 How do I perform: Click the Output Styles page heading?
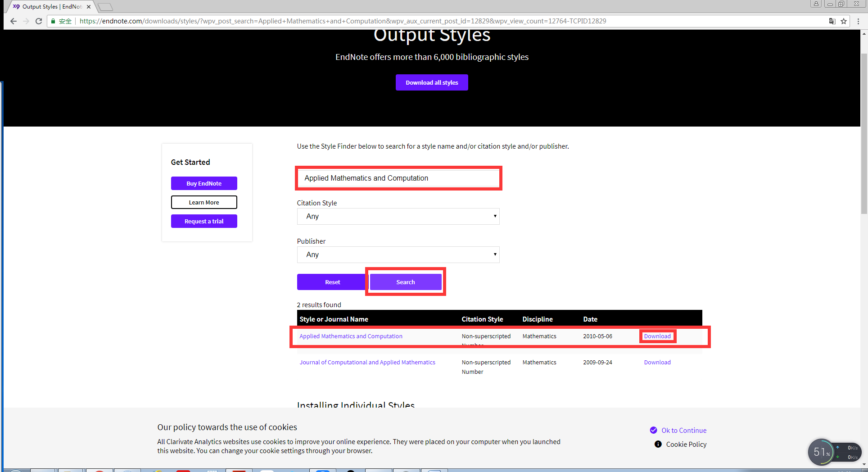point(432,36)
